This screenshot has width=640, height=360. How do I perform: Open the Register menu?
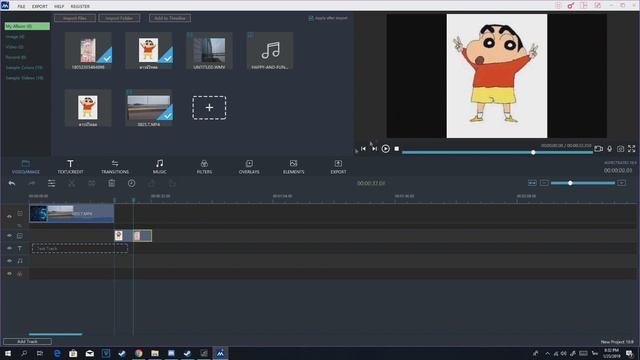pos(80,7)
